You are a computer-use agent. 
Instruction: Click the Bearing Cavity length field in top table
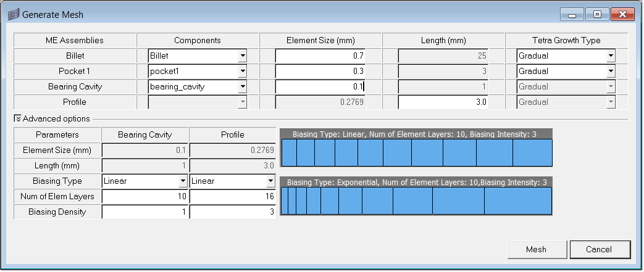click(443, 86)
